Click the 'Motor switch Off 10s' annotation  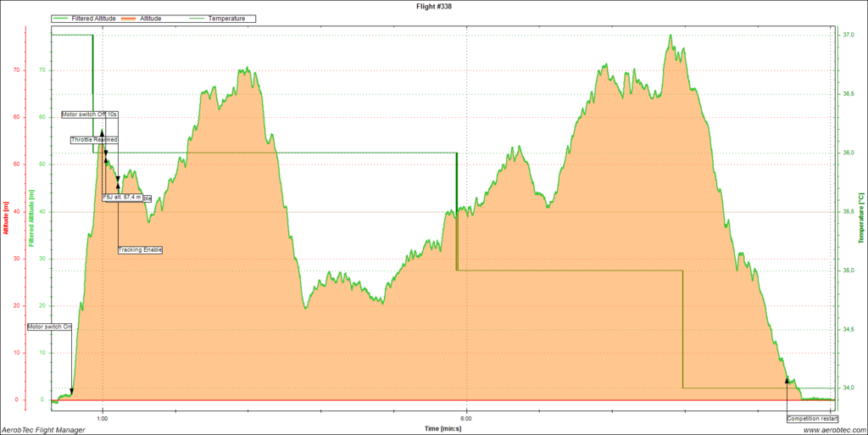[x=90, y=114]
